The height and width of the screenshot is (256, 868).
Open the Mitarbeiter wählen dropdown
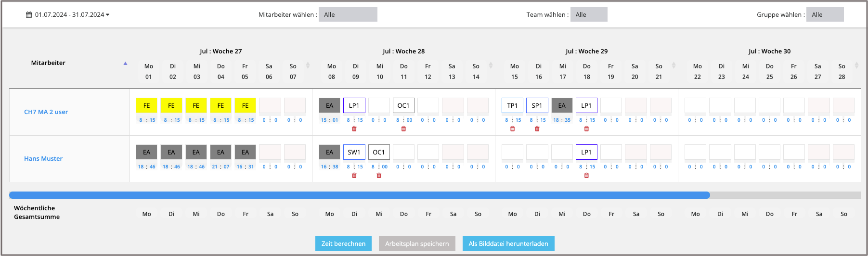348,15
